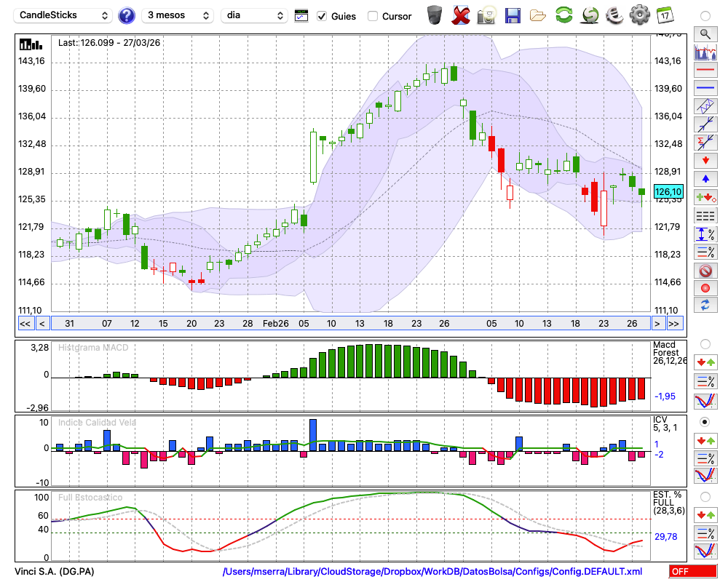
Task: Select the magnifying glass zoom tool
Action: click(705, 33)
